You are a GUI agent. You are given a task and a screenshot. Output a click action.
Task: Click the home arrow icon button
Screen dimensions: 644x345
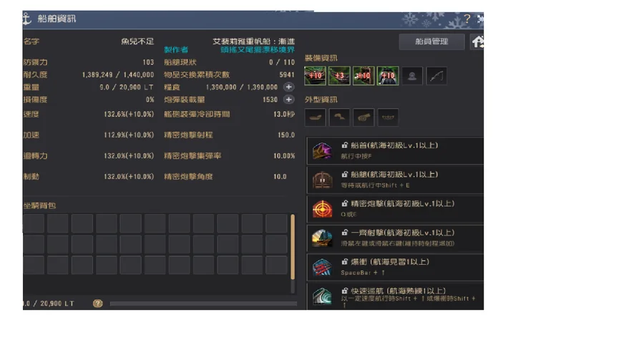(x=477, y=42)
